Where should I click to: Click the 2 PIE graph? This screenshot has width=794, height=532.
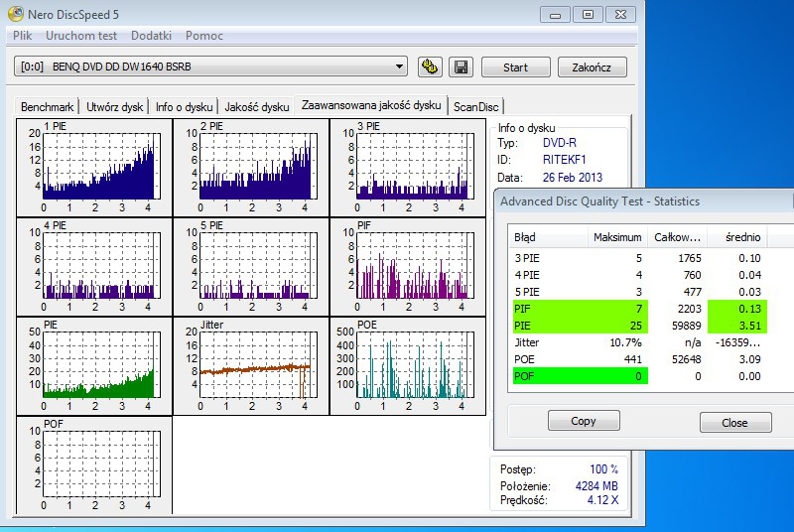(x=251, y=168)
